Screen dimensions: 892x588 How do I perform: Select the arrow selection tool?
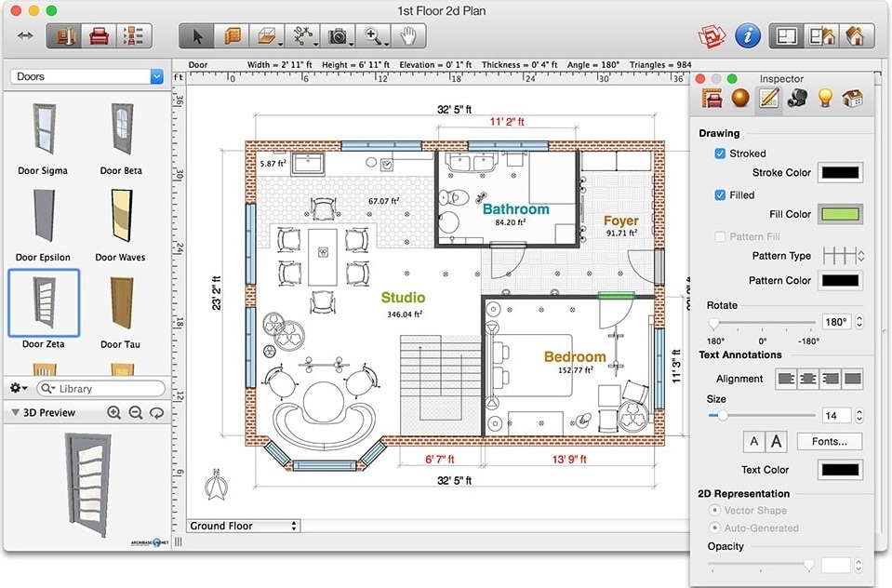tap(197, 36)
